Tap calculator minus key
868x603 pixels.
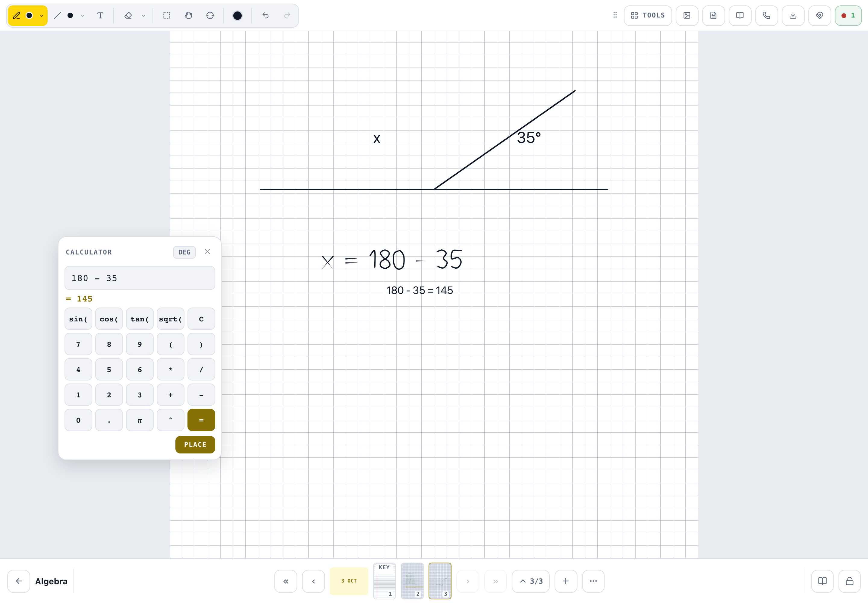201,395
